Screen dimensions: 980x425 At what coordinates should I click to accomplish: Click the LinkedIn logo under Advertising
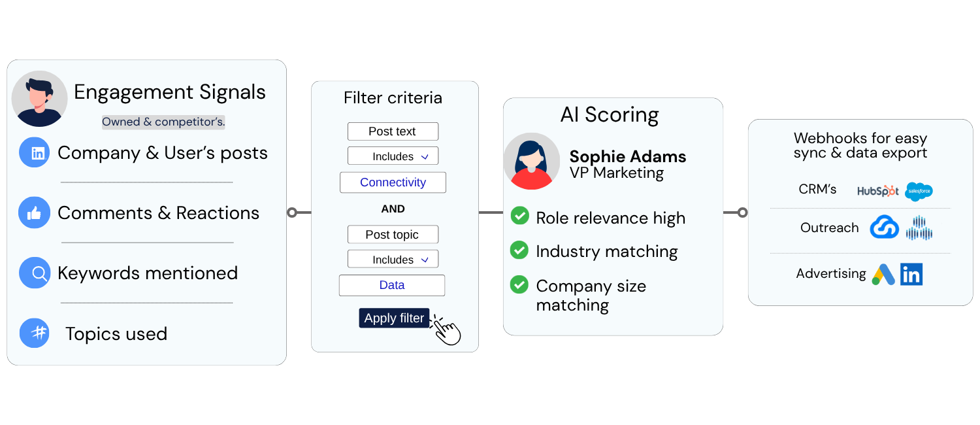911,275
